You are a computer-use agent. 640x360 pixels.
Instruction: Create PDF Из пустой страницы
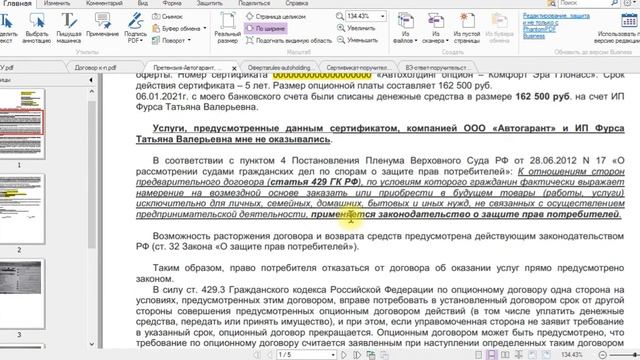(467, 28)
